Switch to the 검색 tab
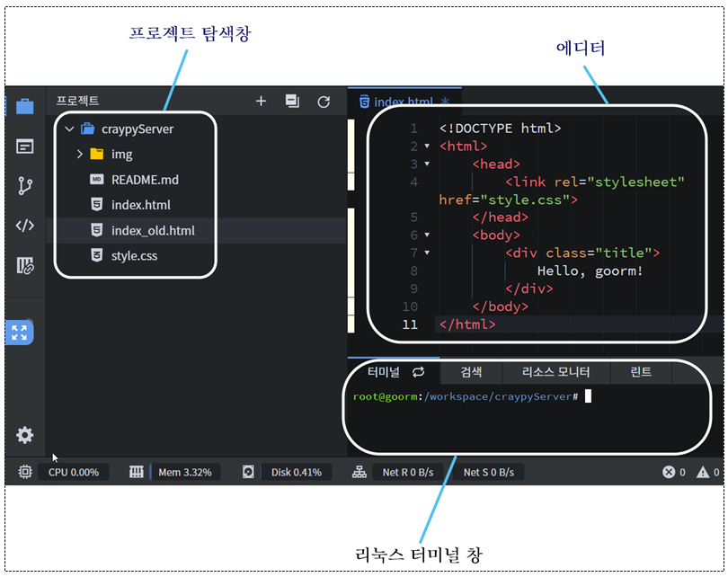 point(471,372)
